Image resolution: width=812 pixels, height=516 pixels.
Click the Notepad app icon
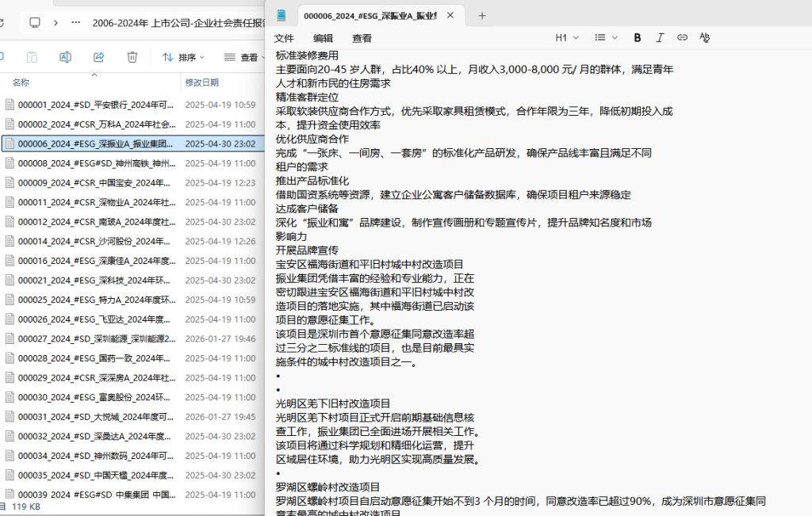pos(282,16)
